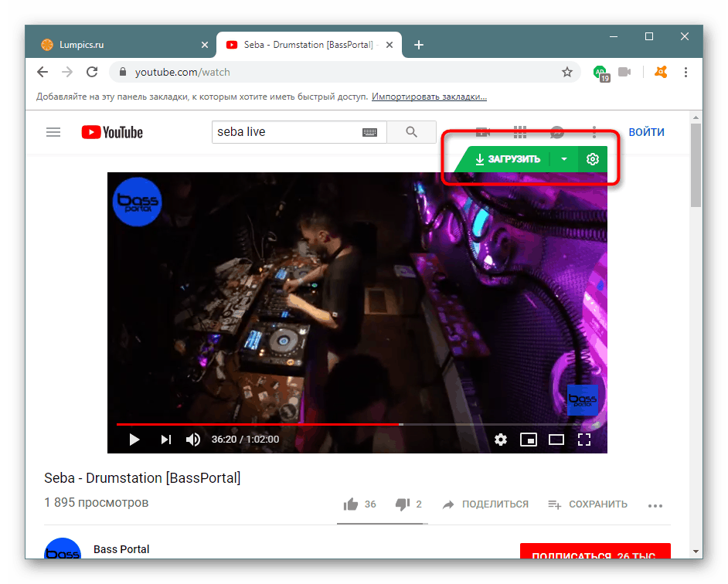Open YouTube header three-dot settings menu
Screen dimensions: 728x584
coord(594,132)
